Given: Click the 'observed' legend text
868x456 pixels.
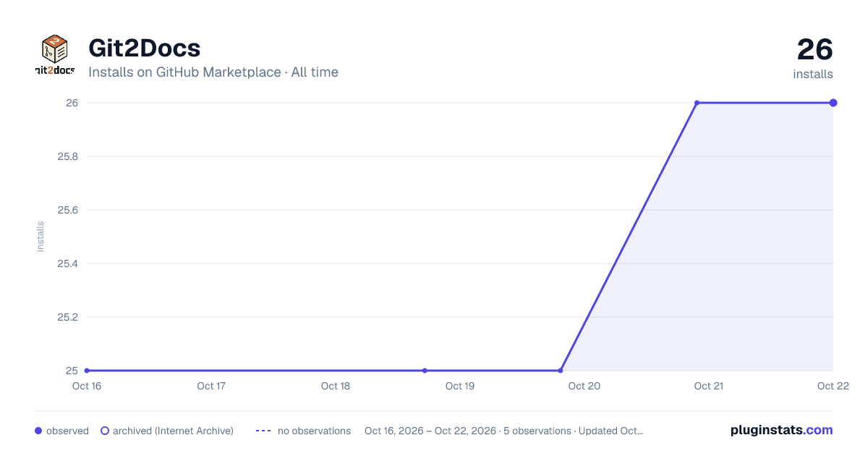Looking at the screenshot, I should [67, 431].
